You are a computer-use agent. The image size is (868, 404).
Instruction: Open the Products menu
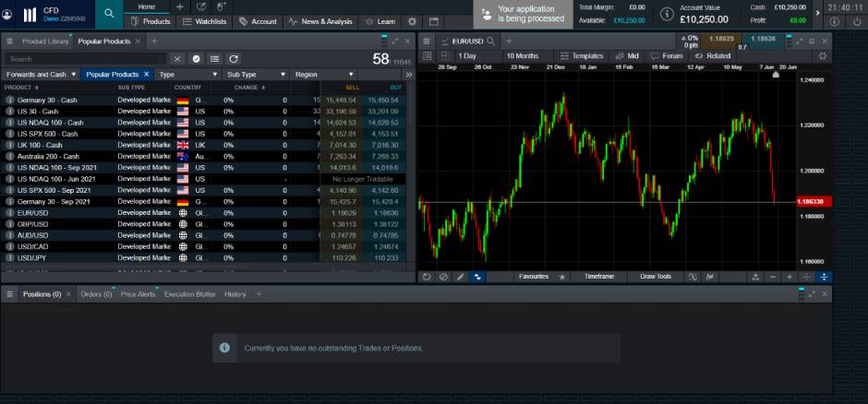(150, 21)
